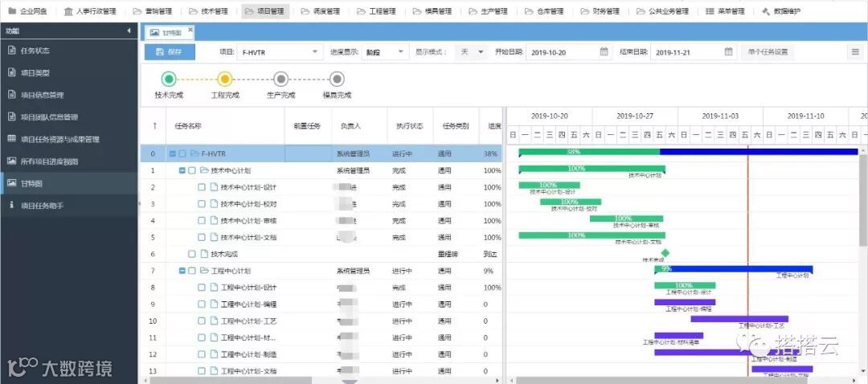Open the 数据维护 menu
This screenshot has height=384, width=868.
[x=780, y=11]
